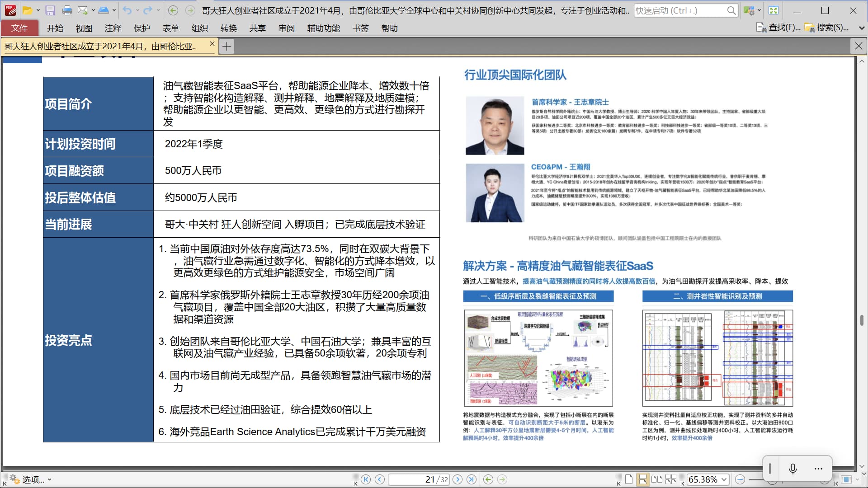Go to the first page
This screenshot has width=868, height=488.
[366, 479]
